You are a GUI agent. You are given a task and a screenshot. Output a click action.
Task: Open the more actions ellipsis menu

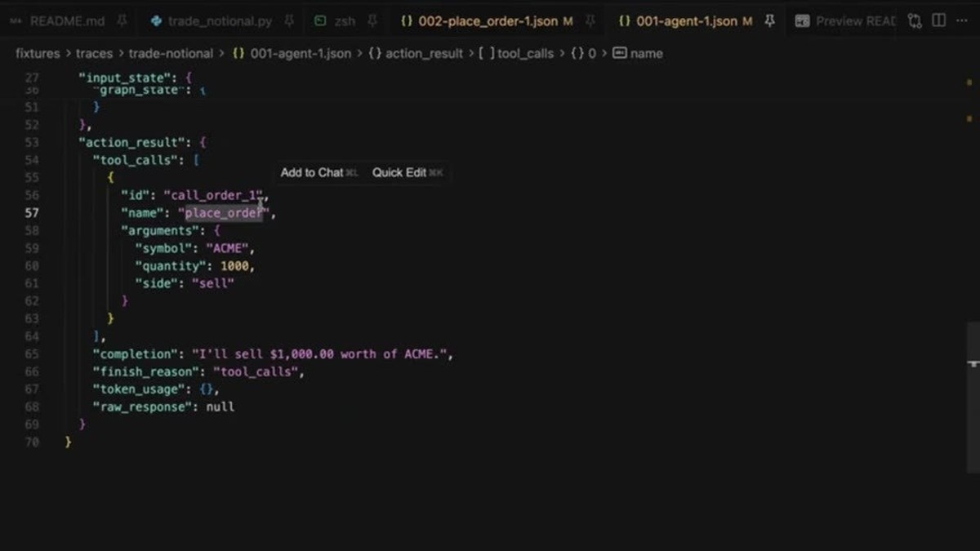(963, 21)
